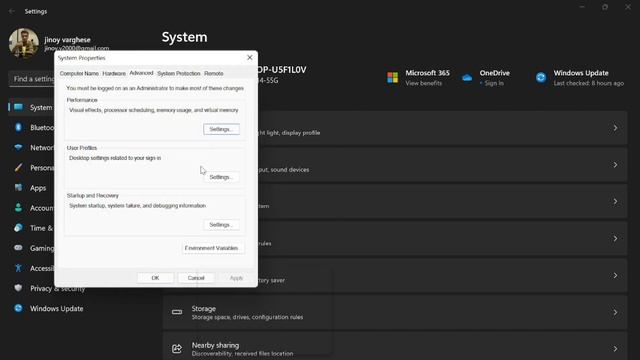Switch to the Remote tab
The width and height of the screenshot is (640, 360).
pyautogui.click(x=214, y=73)
